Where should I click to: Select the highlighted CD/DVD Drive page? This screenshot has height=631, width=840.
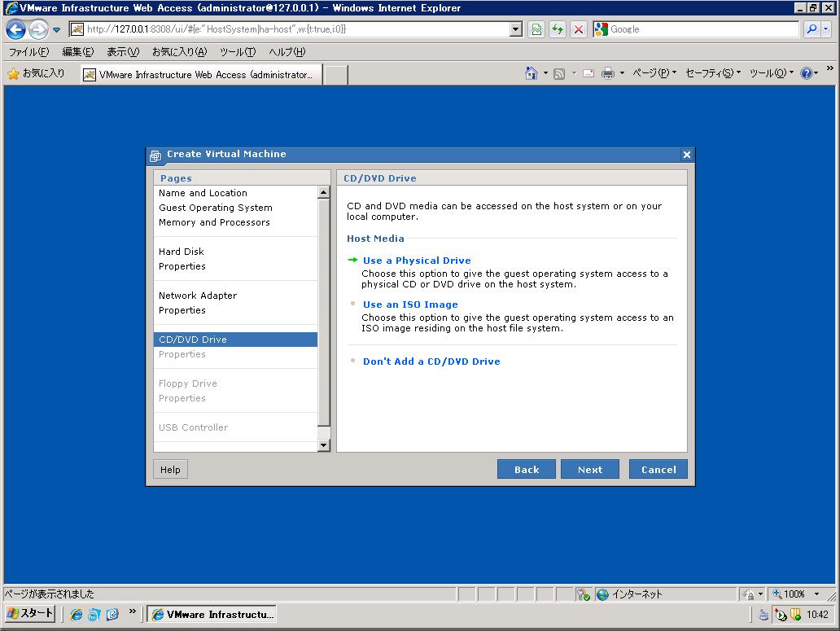235,340
